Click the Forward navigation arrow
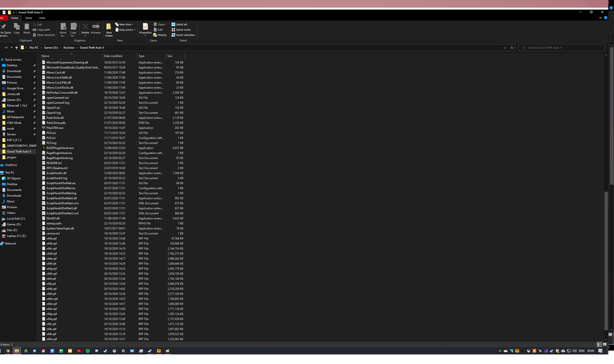614x364 pixels. click(6, 48)
